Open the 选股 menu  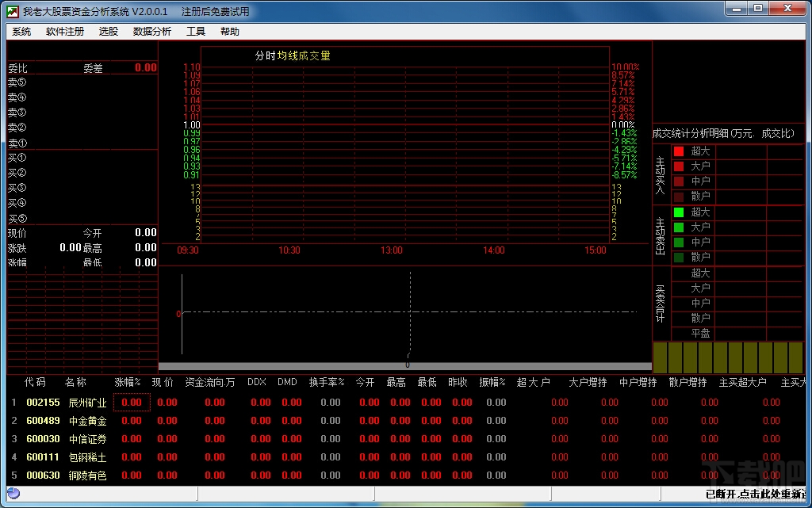click(108, 32)
